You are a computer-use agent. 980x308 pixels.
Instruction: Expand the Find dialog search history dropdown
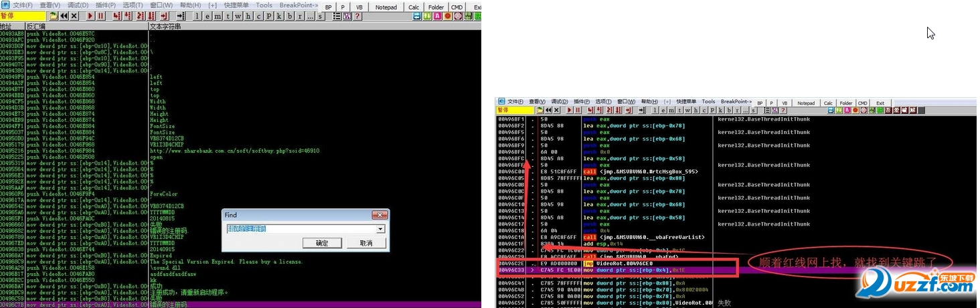pyautogui.click(x=381, y=229)
